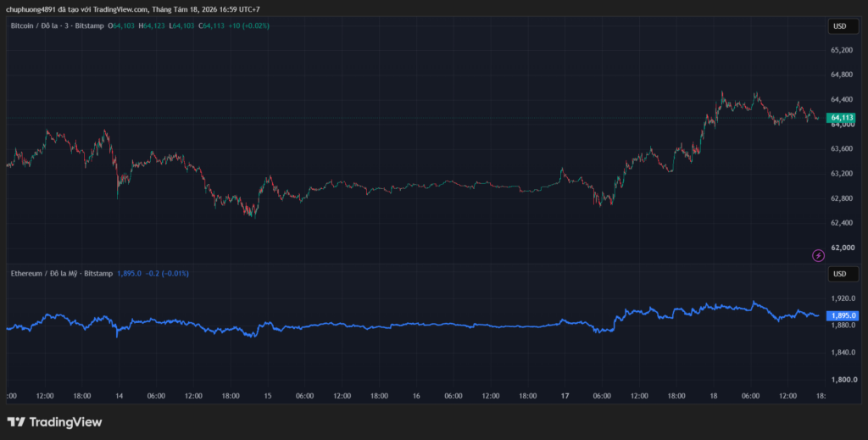Click the header text chuphuong4891 đã tạo với TradingView.com
868x440 pixels.
tap(77, 9)
